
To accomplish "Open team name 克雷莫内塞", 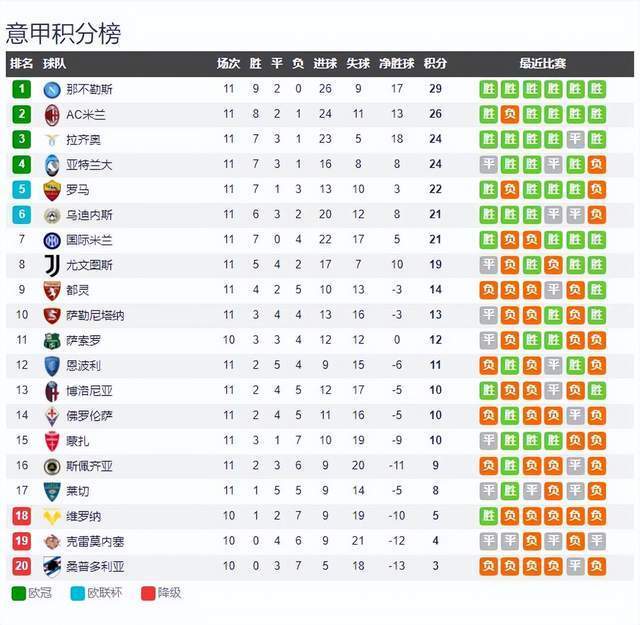I will [95, 542].
